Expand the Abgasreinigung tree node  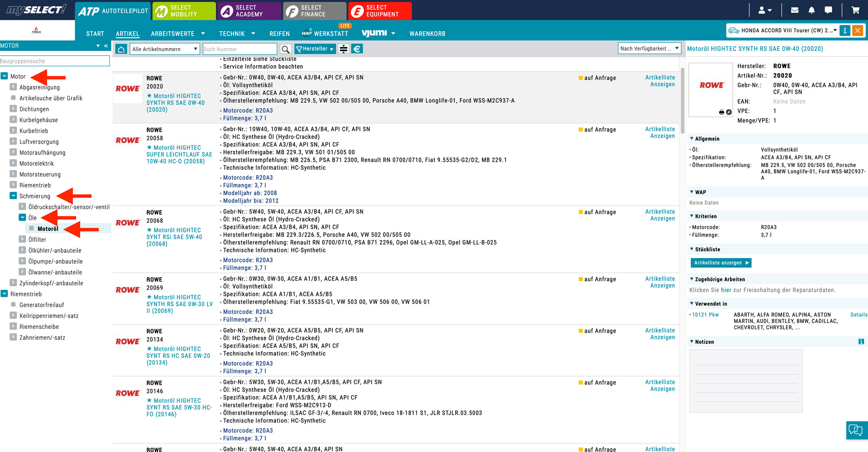pos(13,87)
